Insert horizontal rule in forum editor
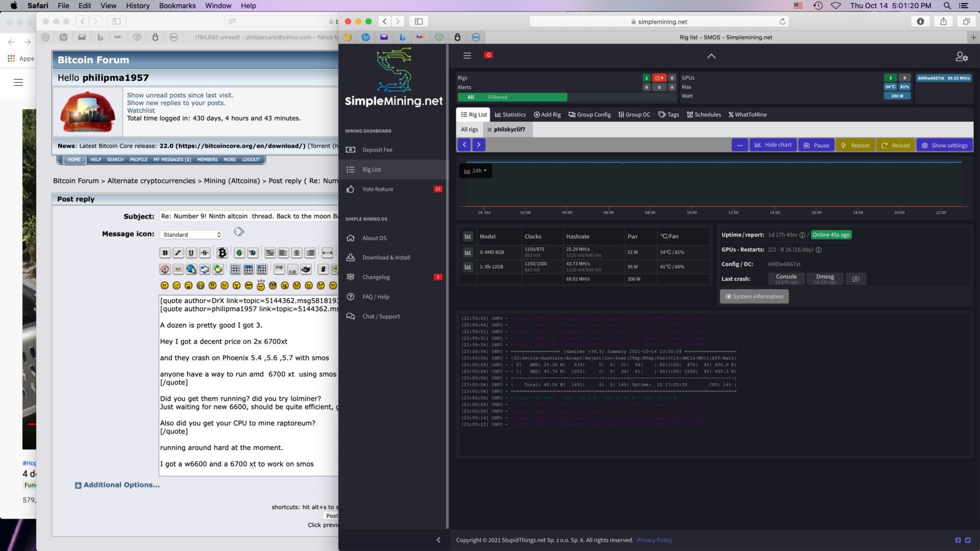The height and width of the screenshot is (551, 980). tap(327, 252)
